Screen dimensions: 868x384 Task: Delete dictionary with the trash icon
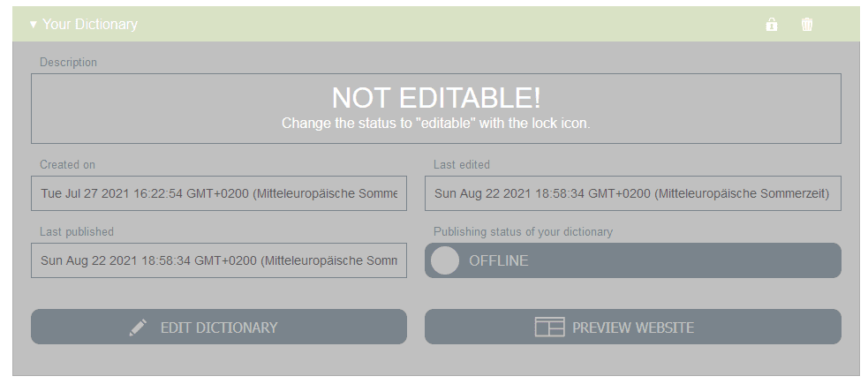[x=807, y=25]
